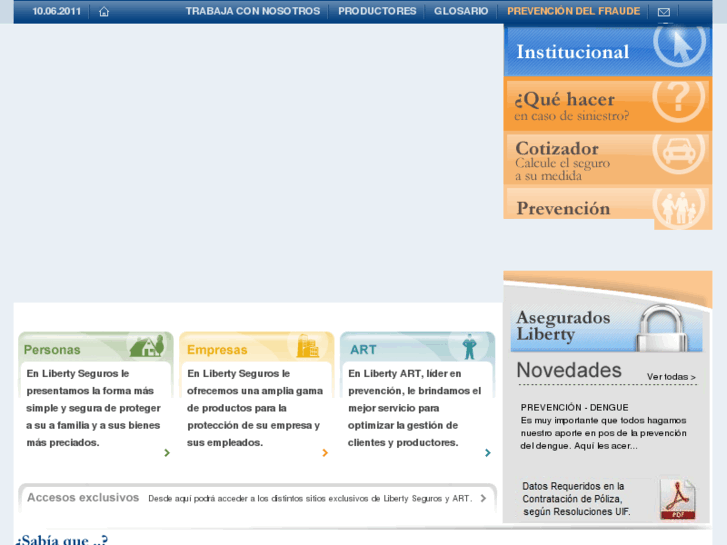Screen dimensions: 727x545
Task: Open Trabaja con nosotros menu item
Action: coord(253,11)
